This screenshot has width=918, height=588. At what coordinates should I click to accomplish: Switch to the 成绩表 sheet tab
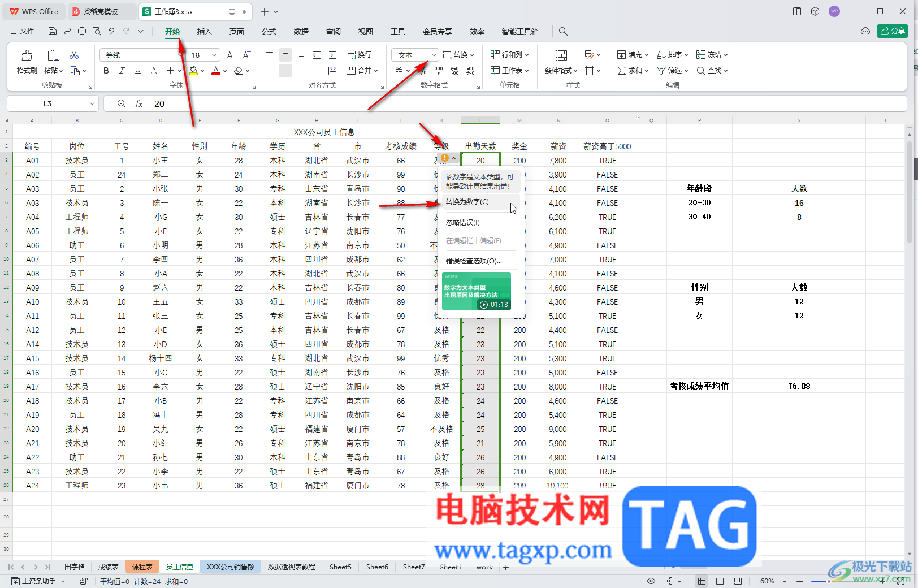109,567
